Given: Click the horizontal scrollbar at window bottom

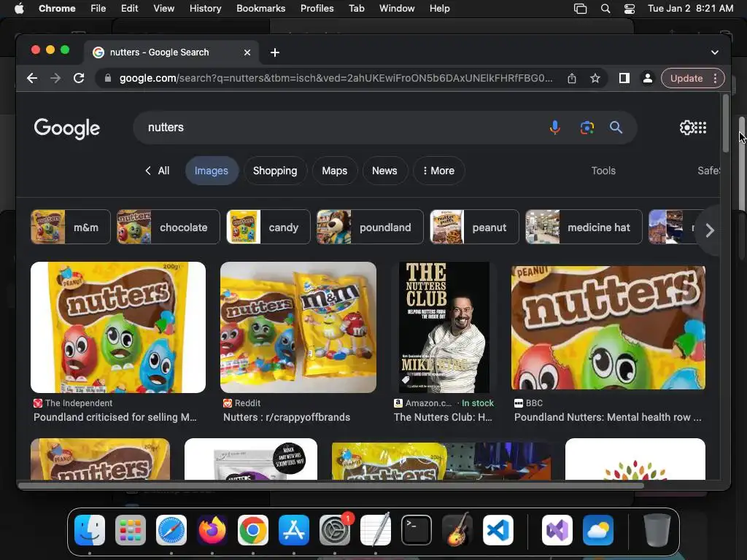Looking at the screenshot, I should [331, 486].
